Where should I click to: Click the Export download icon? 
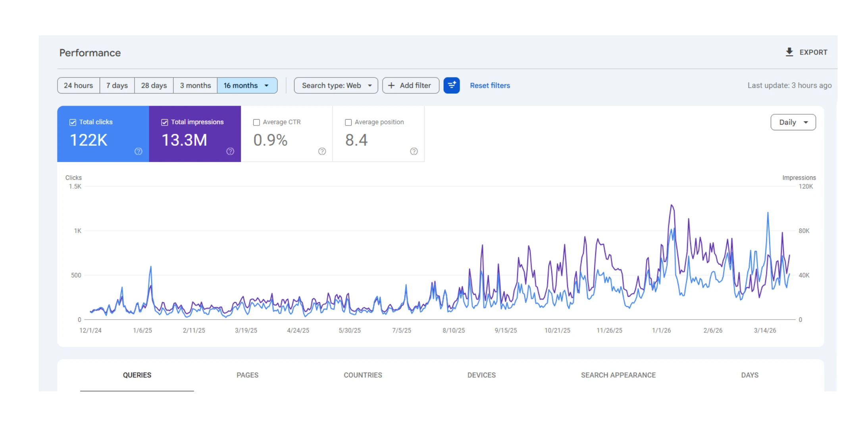[x=789, y=52]
